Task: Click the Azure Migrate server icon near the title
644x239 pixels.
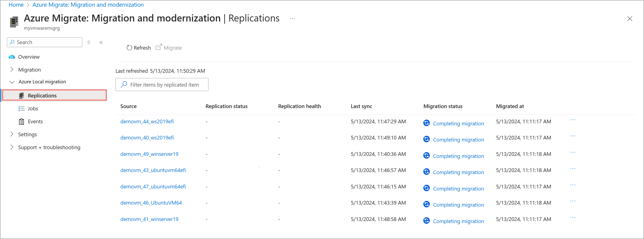Action: (14, 22)
